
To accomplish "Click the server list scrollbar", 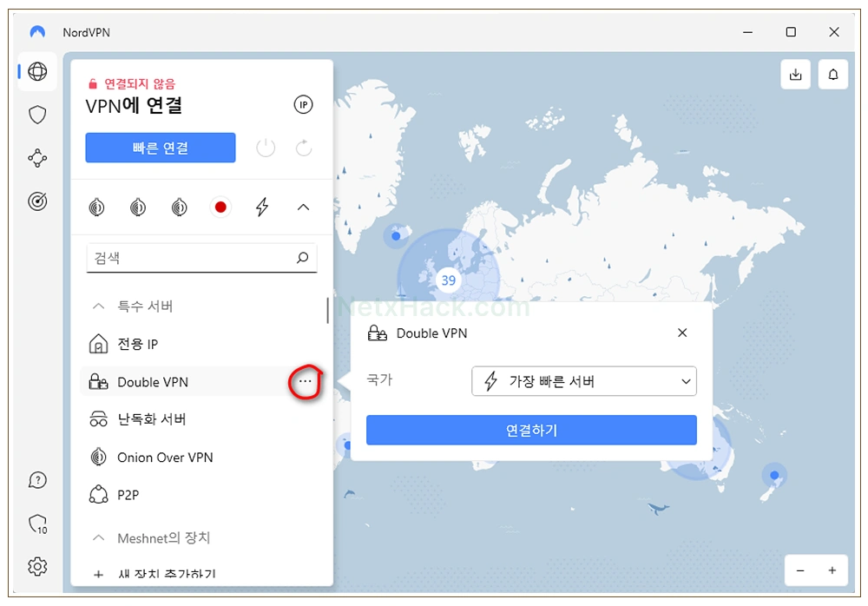I will click(328, 311).
